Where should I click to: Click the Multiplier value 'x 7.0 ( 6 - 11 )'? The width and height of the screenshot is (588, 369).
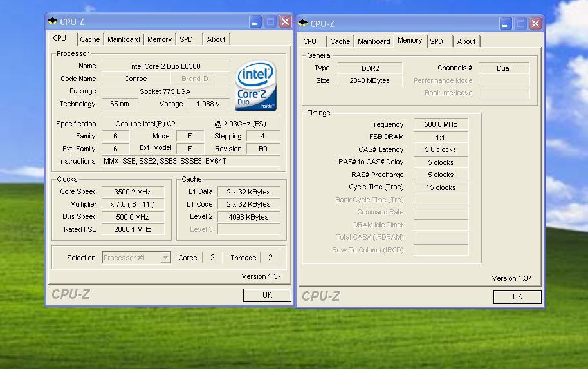[133, 204]
